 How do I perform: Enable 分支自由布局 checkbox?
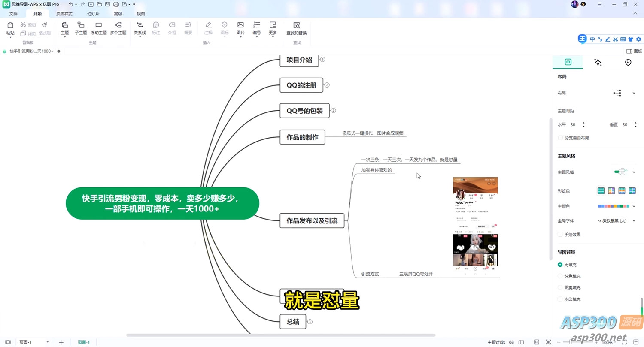(x=560, y=138)
